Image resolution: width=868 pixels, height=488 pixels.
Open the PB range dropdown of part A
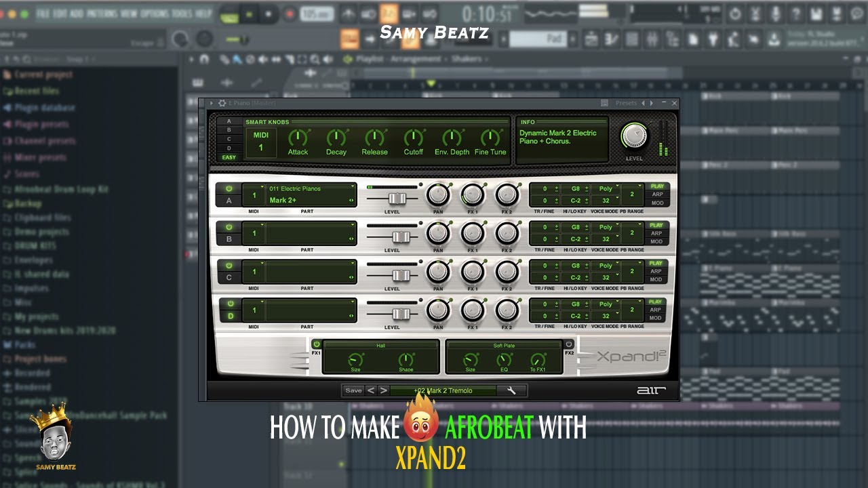(x=632, y=195)
